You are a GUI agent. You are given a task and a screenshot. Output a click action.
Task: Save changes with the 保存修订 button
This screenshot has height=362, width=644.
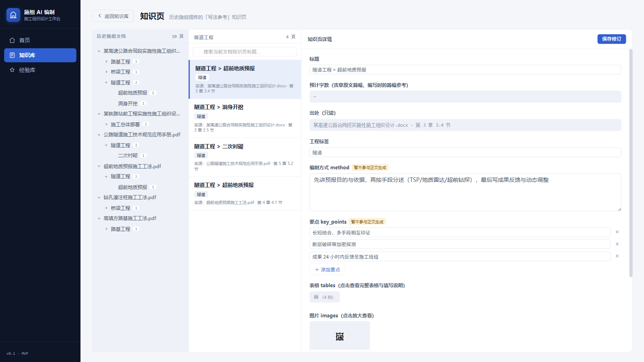coord(611,39)
